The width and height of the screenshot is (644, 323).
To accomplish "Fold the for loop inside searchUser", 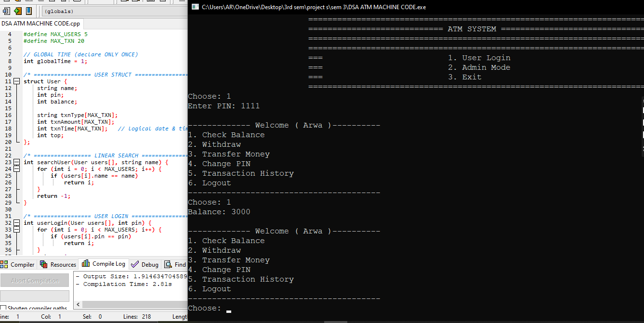I will pyautogui.click(x=16, y=169).
